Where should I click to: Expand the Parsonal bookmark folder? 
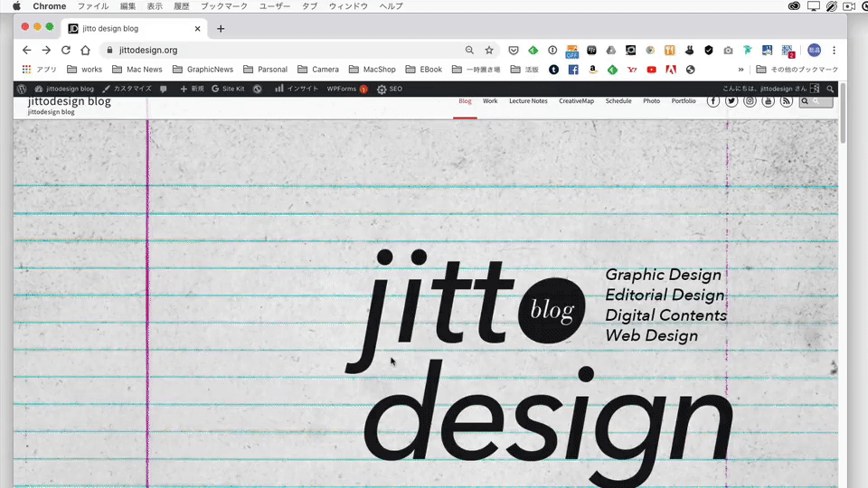tap(265, 70)
